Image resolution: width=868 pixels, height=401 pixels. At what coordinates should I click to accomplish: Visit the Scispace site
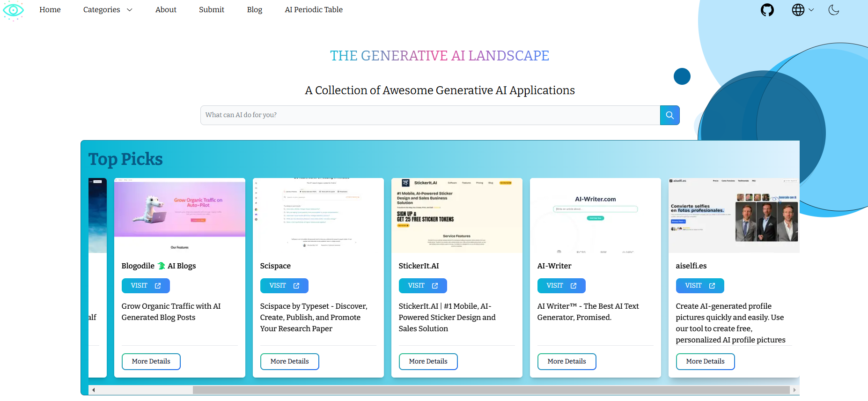[284, 286]
